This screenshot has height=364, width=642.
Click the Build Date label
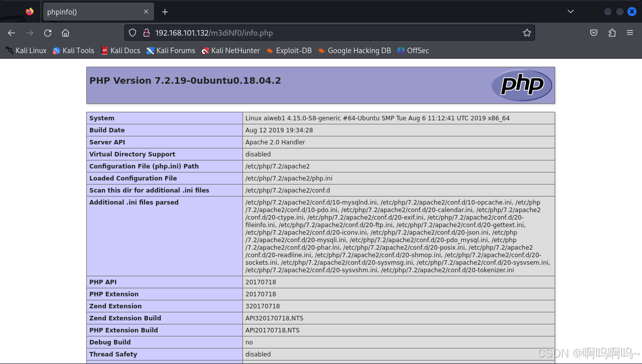click(x=107, y=130)
